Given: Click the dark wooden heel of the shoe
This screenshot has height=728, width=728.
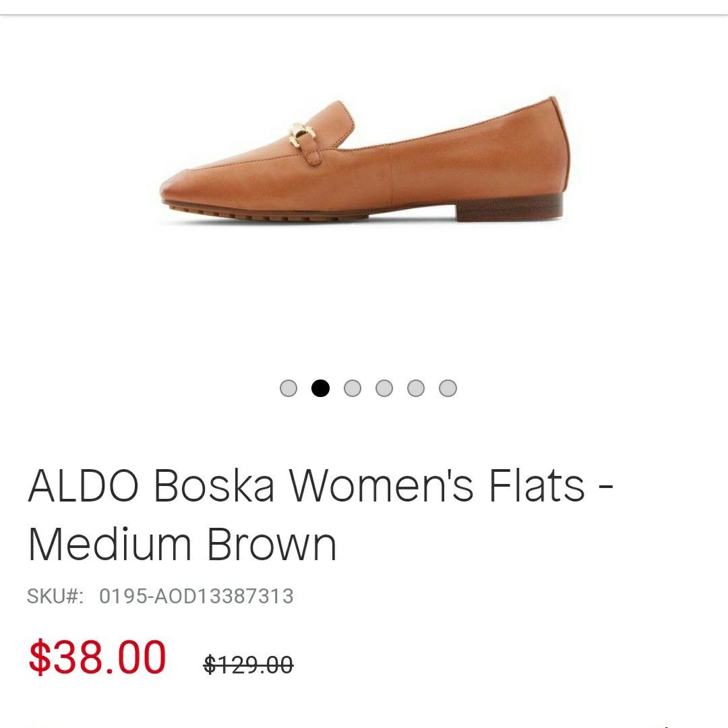Looking at the screenshot, I should 510,208.
